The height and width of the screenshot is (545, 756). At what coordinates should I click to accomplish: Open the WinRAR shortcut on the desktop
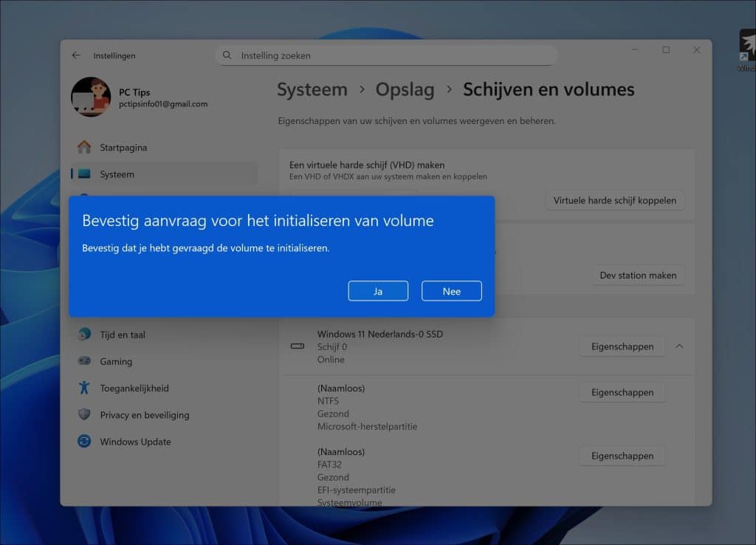click(746, 46)
